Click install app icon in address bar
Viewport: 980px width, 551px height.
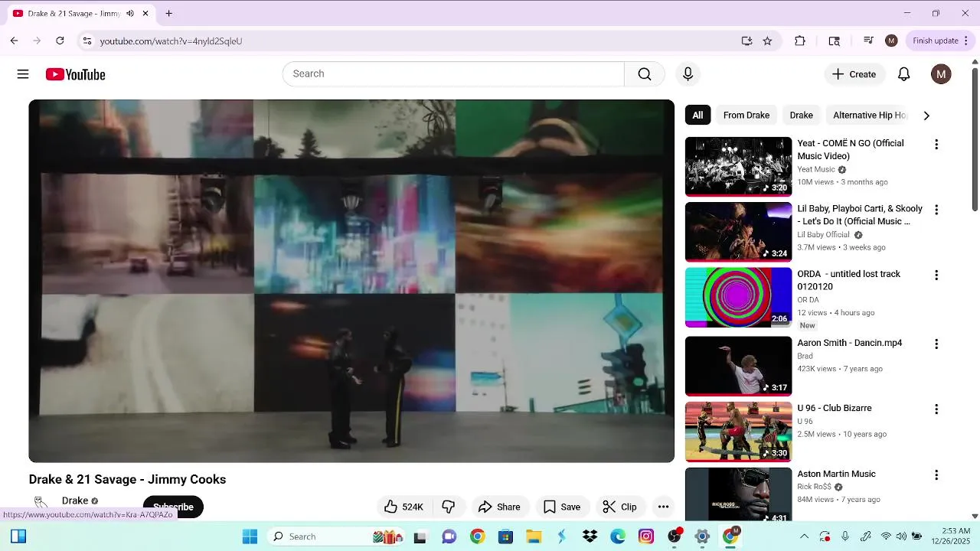coord(746,41)
